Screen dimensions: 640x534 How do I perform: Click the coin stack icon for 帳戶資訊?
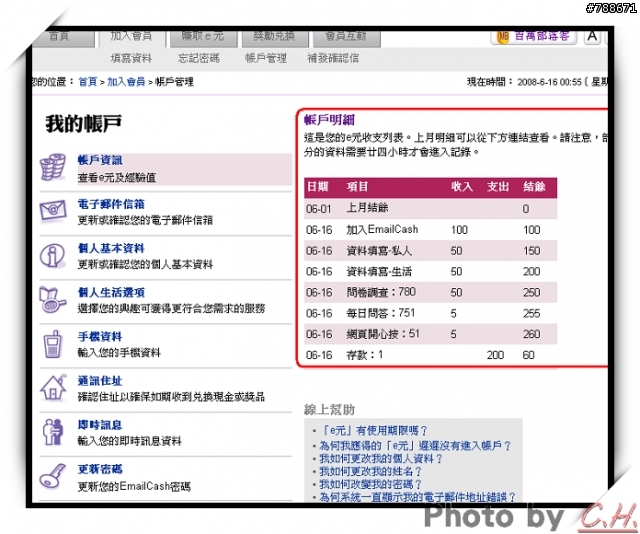click(53, 167)
